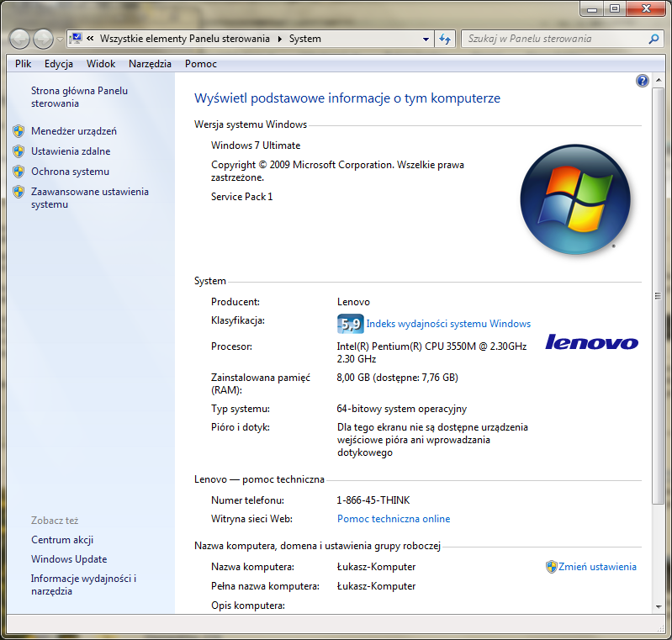This screenshot has width=672, height=640.
Task: Click 'Łukasz-Komputer' beside Nazwa komputera
Action: tap(376, 567)
